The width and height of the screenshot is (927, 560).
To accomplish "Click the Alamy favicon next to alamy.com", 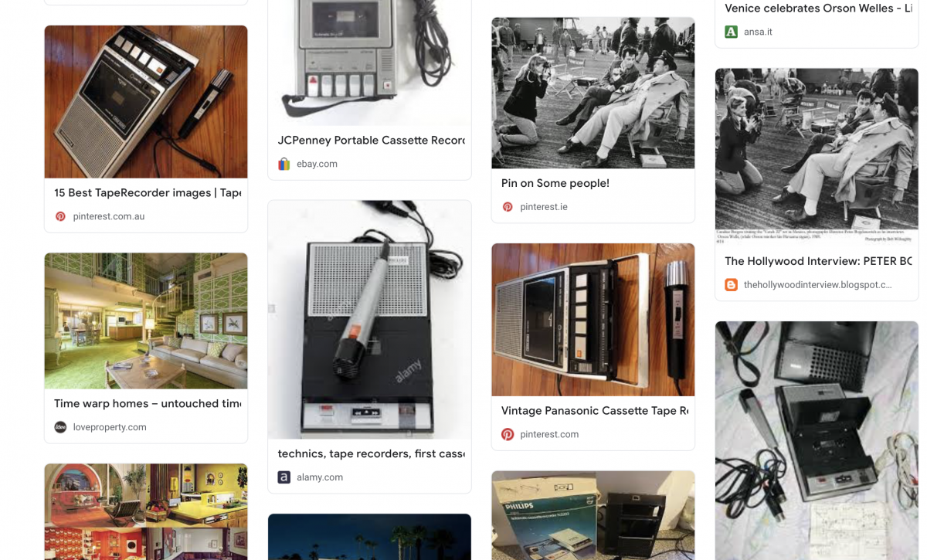I will coord(284,477).
